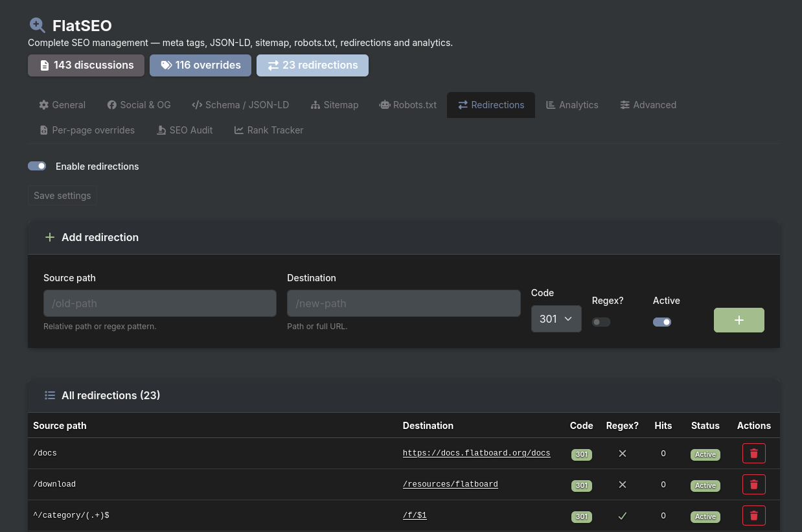Click the list icon beside All redirections
The height and width of the screenshot is (532, 802).
[x=49, y=395]
